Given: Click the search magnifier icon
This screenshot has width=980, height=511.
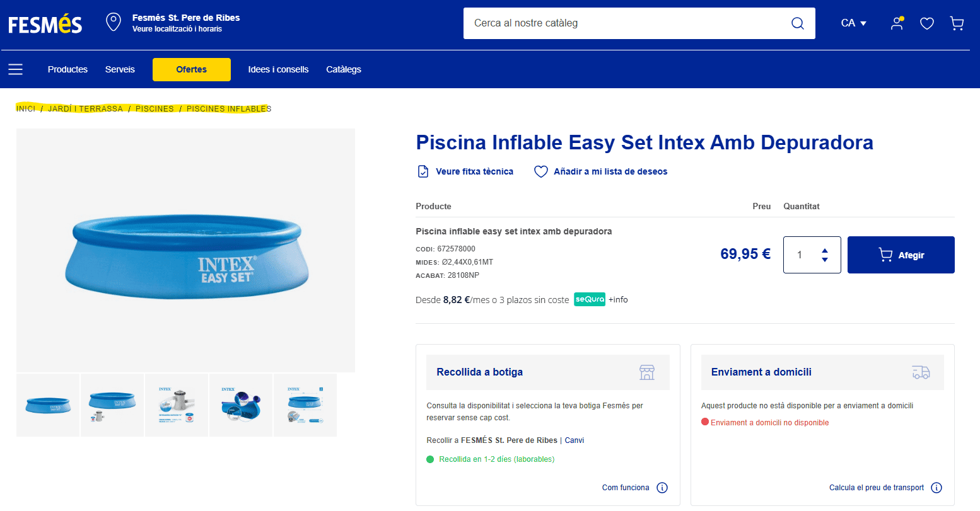Looking at the screenshot, I should (x=797, y=23).
